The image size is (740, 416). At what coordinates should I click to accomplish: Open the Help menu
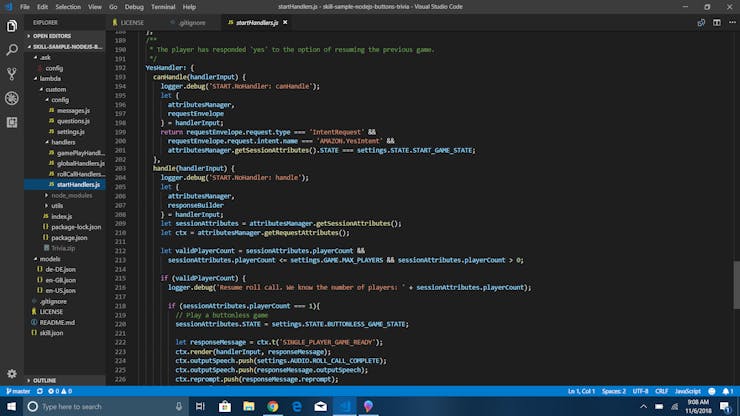[189, 7]
